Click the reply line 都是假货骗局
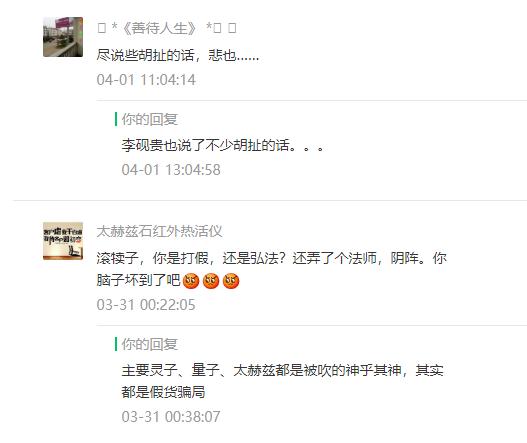Viewport: 527px width, 443px height. click(163, 392)
